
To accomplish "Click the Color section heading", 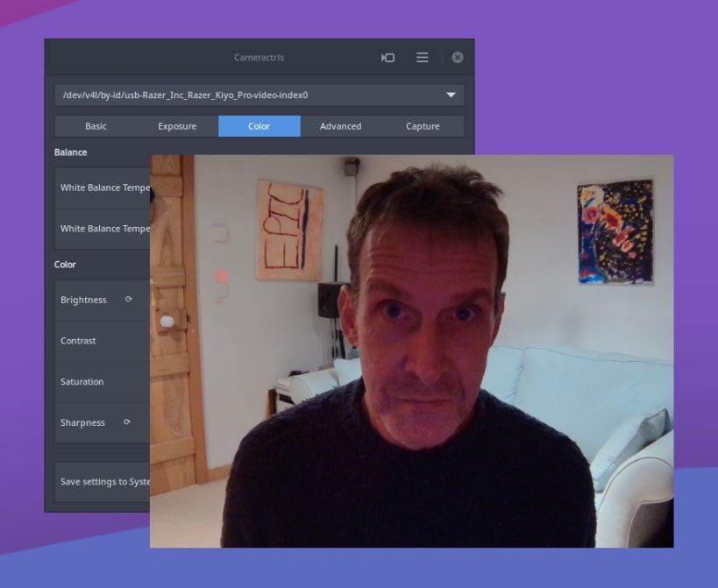I will tap(65, 265).
